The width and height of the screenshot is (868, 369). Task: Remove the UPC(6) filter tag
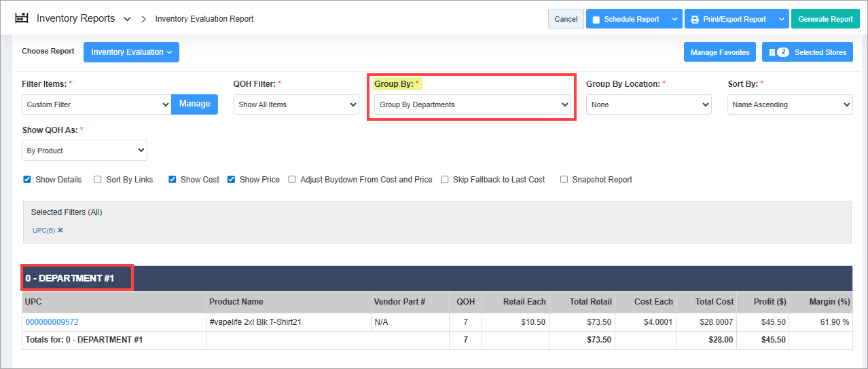click(x=60, y=231)
